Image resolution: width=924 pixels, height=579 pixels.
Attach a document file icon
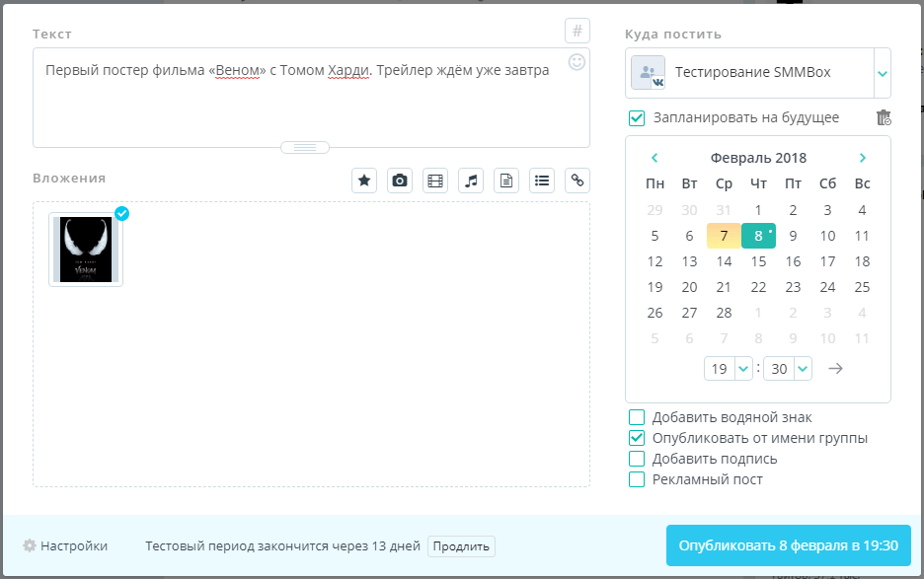(506, 180)
